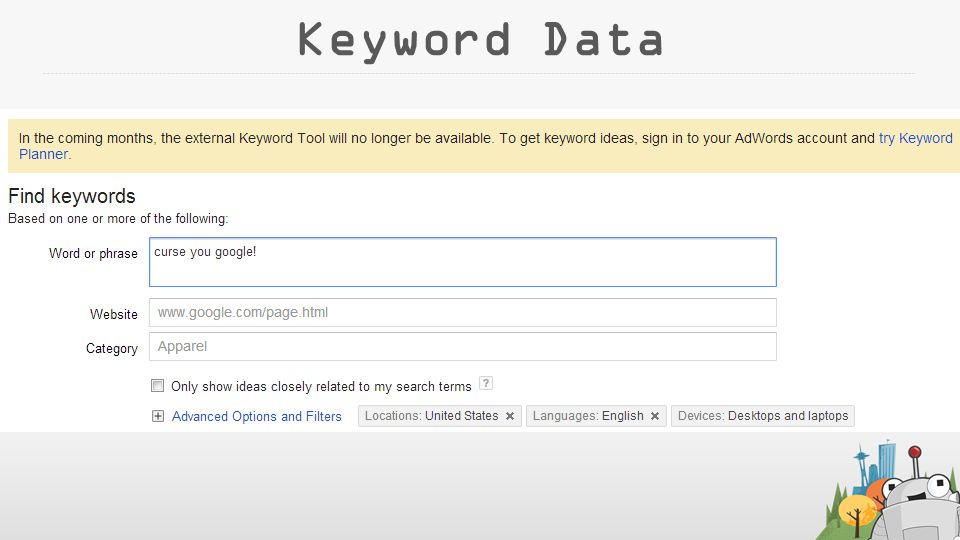Click the Locations: United States chip

[440, 416]
